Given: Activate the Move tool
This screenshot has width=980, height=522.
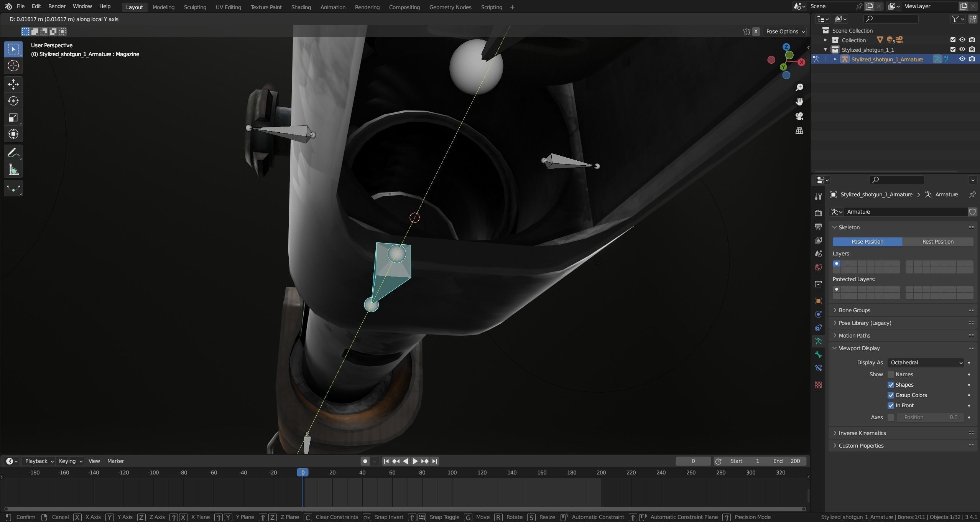Looking at the screenshot, I should pos(13,84).
